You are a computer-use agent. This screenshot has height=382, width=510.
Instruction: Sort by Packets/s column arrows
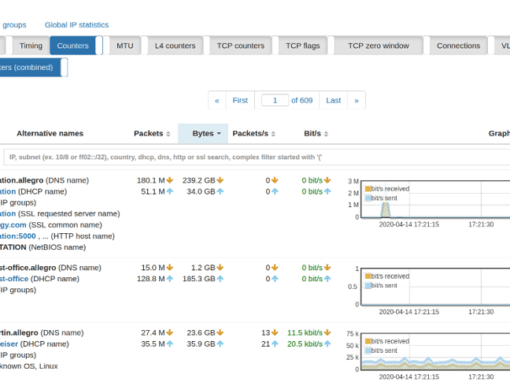point(273,134)
